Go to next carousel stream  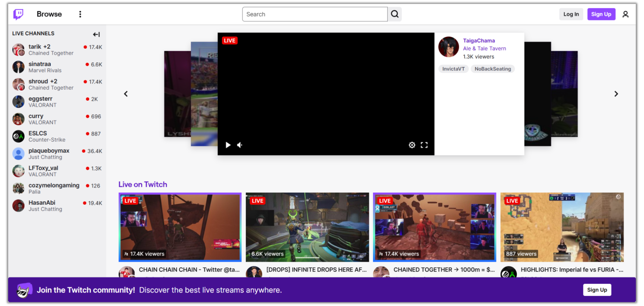pyautogui.click(x=616, y=94)
